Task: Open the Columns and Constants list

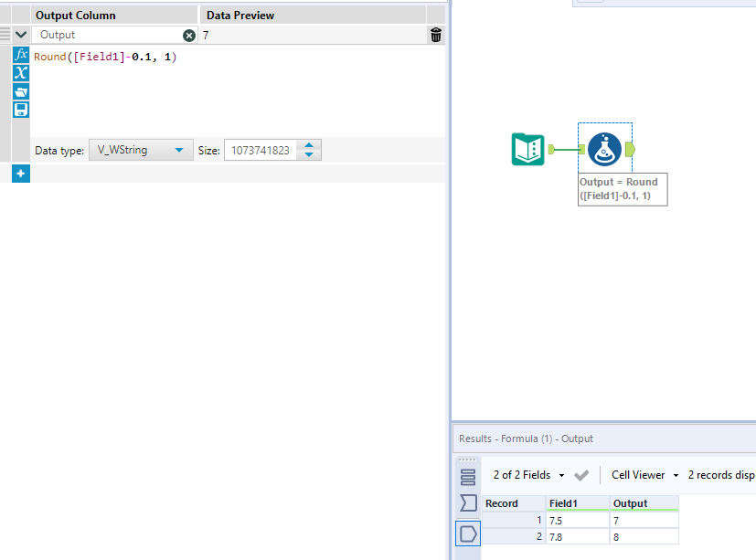Action: 20,73
